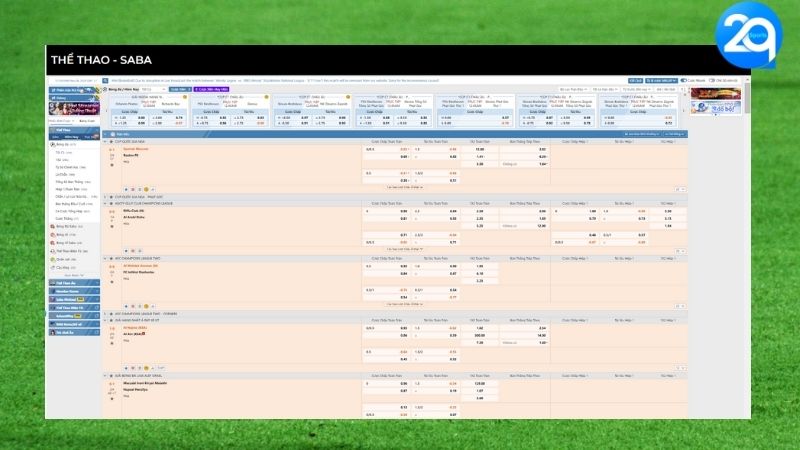This screenshot has width=800, height=450.
Task: Open the lower promotional ad banner on right
Action: [x=716, y=108]
